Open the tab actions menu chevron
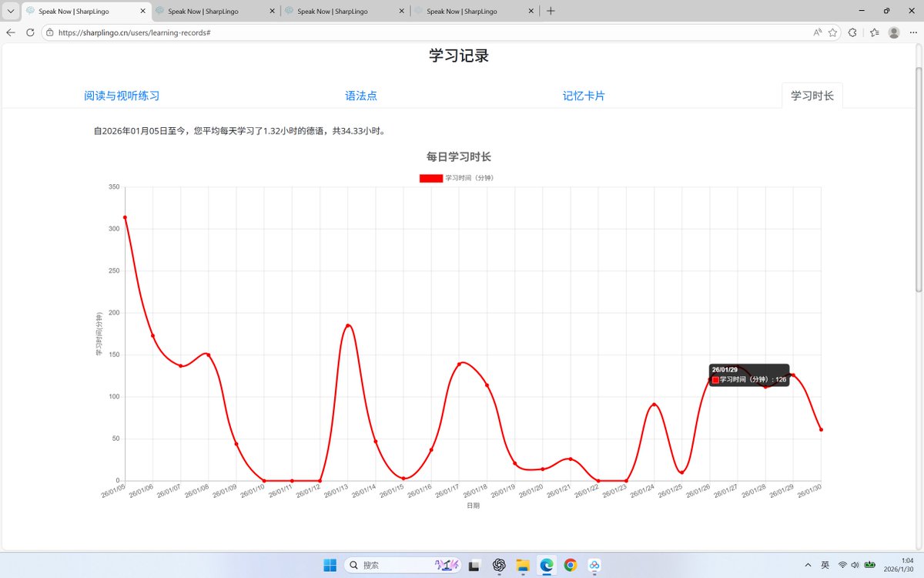Screen dimensions: 924x578 pyautogui.click(x=11, y=12)
